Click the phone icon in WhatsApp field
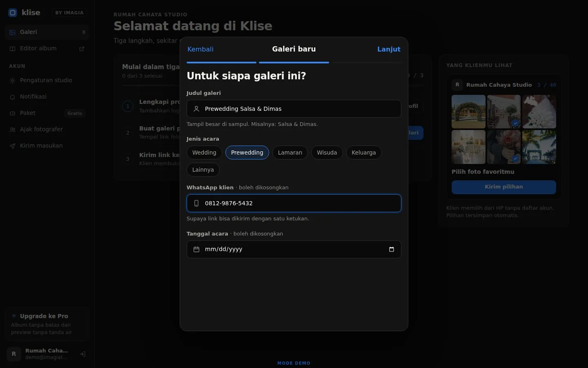This screenshot has width=588, height=368. coord(196,203)
